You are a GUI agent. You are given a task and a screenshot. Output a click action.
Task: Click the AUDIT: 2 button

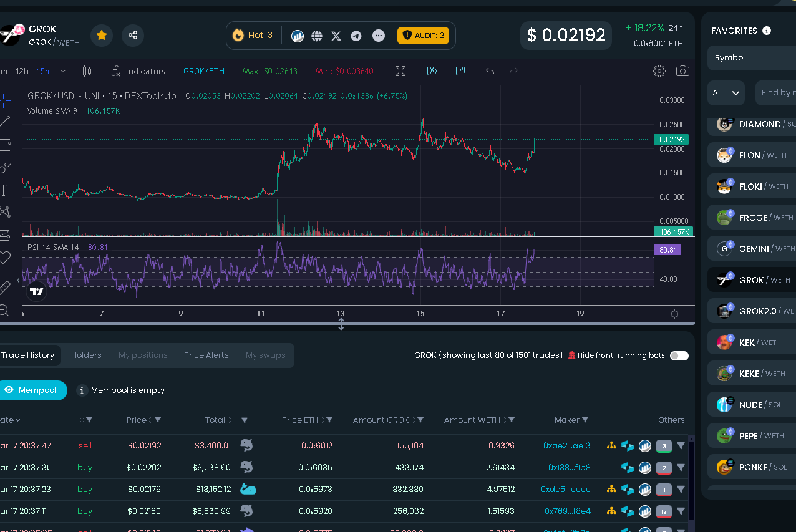click(423, 36)
